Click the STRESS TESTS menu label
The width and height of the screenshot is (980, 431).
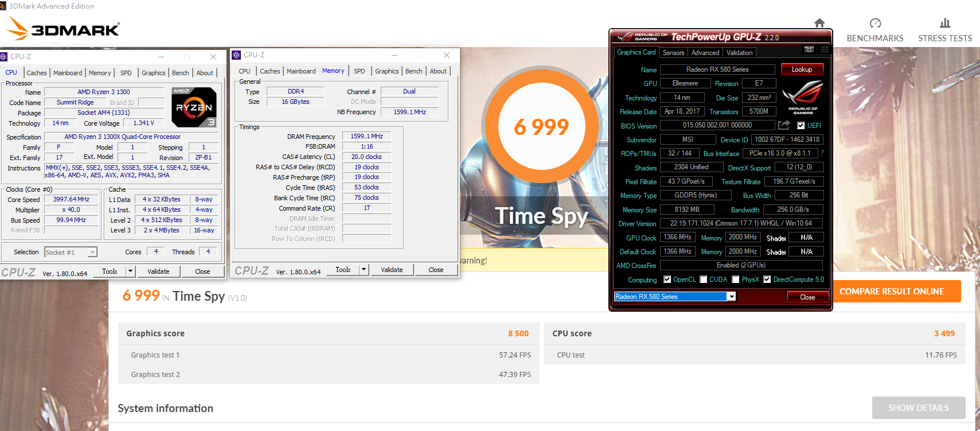tap(945, 38)
